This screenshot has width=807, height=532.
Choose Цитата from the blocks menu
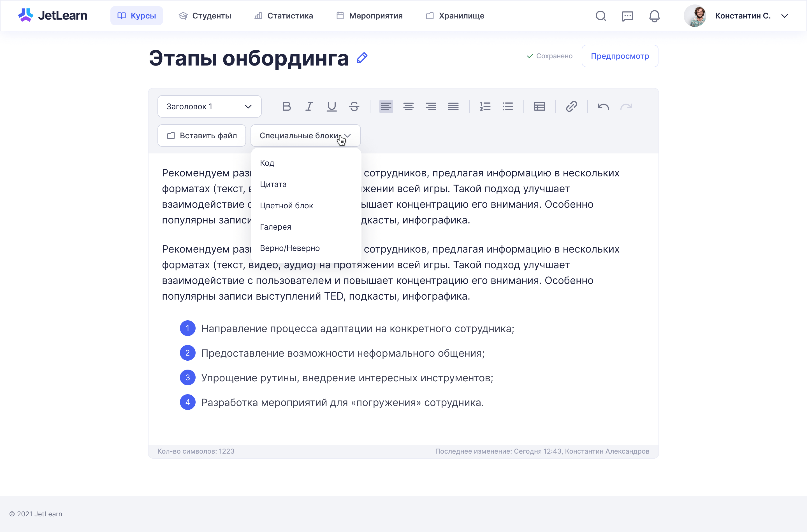tap(273, 184)
